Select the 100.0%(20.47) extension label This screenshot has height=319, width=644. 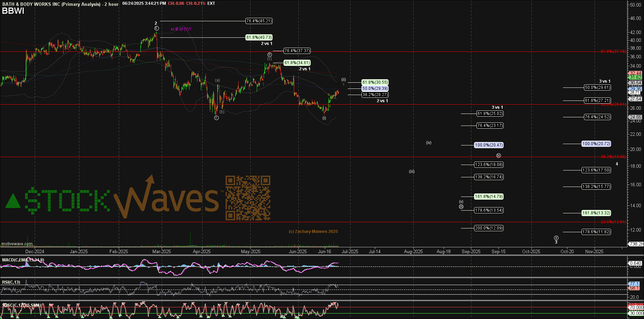489,145
